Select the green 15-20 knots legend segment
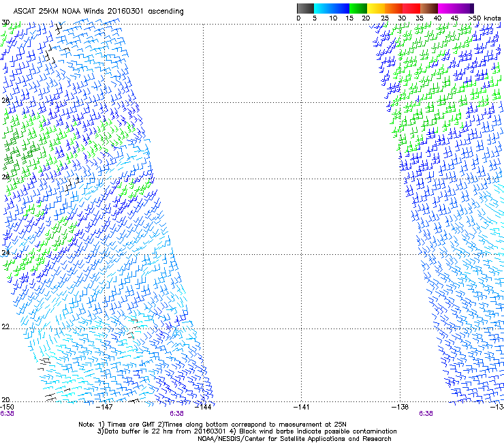Image resolution: width=504 pixels, height=443 pixels. click(x=358, y=8)
